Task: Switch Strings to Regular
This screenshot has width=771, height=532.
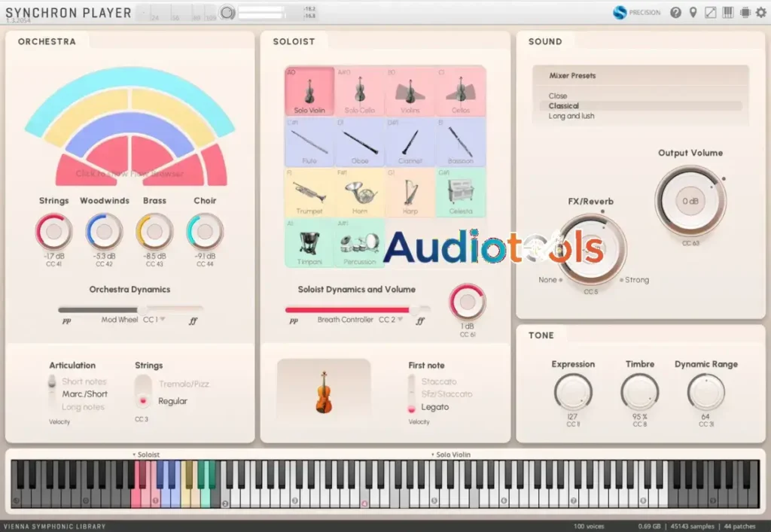Action: 172,401
